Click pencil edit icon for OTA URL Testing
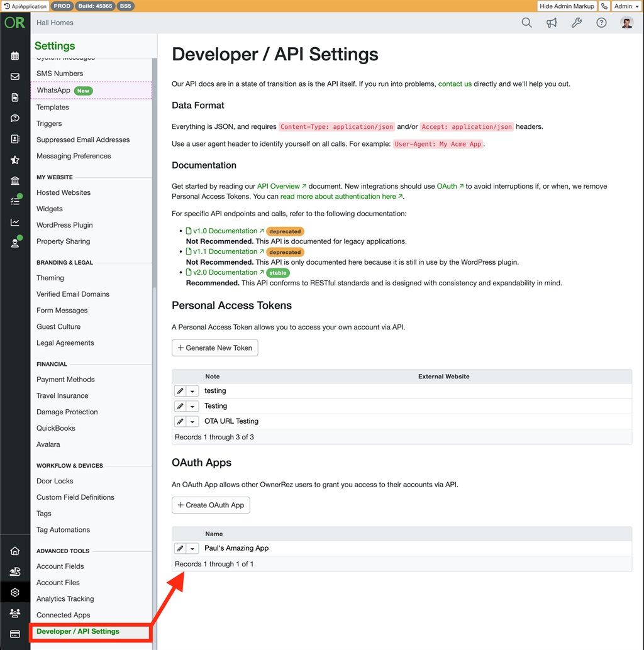 180,421
